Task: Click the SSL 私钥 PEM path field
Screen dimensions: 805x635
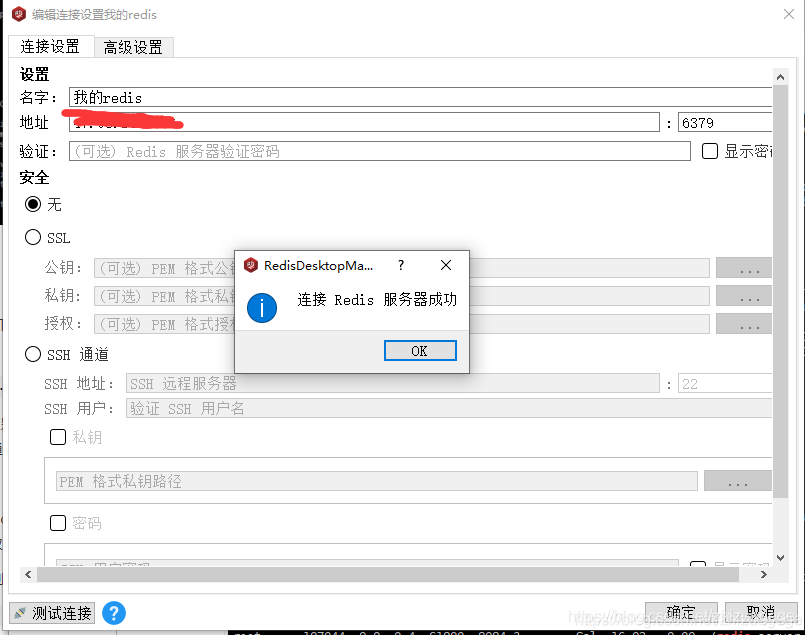Action: pyautogui.click(x=401, y=296)
